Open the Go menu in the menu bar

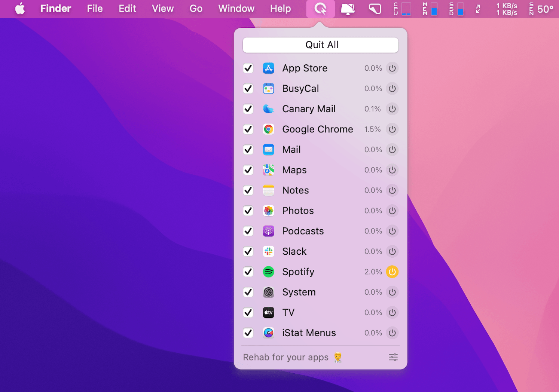[196, 9]
